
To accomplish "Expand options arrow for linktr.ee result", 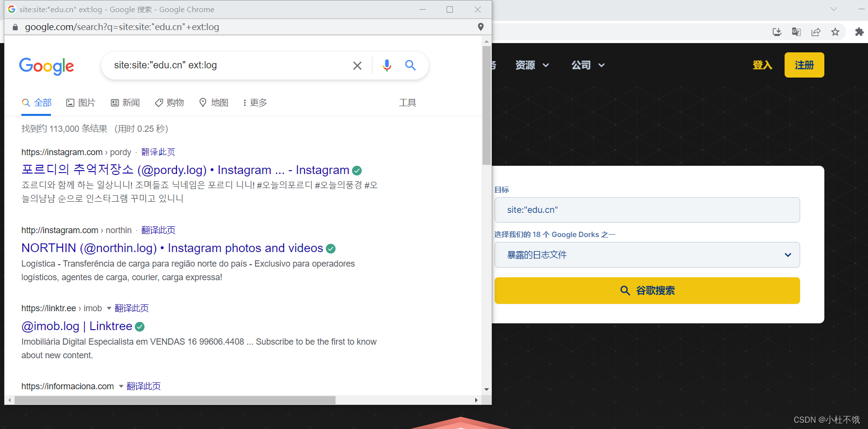I will point(109,308).
